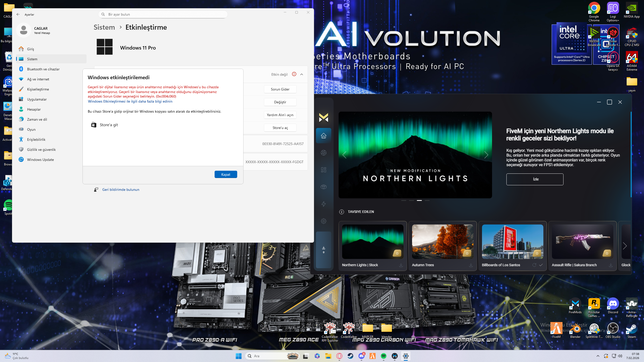Download the Autumn Trees mod

coord(471,265)
